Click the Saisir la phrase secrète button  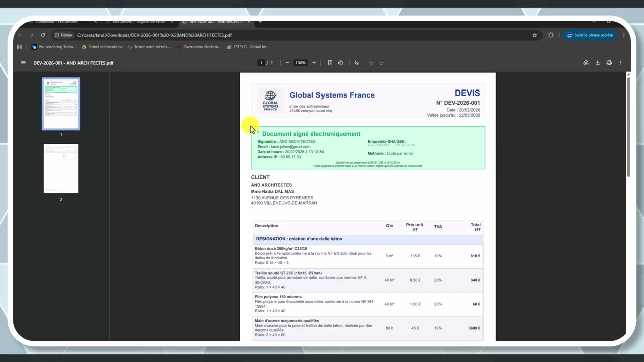(x=590, y=35)
